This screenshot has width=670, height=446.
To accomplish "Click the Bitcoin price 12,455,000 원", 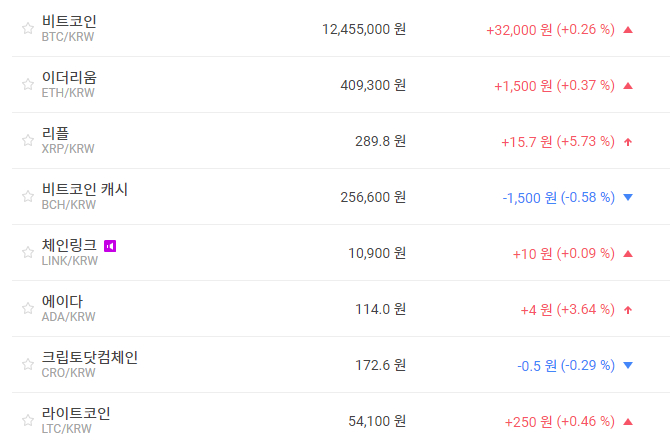I will pyautogui.click(x=364, y=29).
